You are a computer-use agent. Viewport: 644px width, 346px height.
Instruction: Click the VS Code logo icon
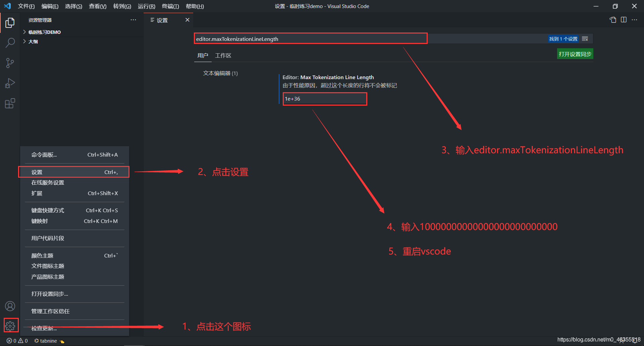click(7, 6)
